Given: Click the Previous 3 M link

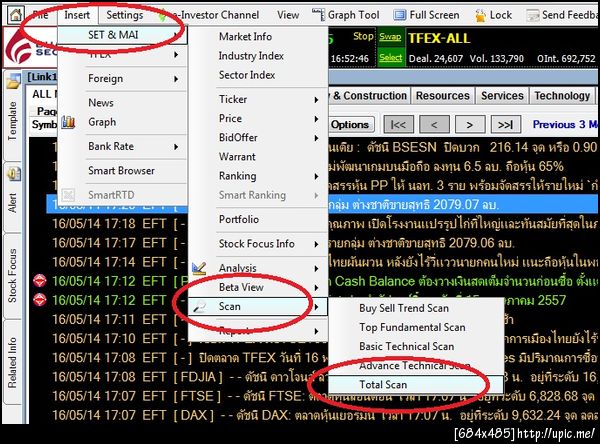Looking at the screenshot, I should coord(565,124).
